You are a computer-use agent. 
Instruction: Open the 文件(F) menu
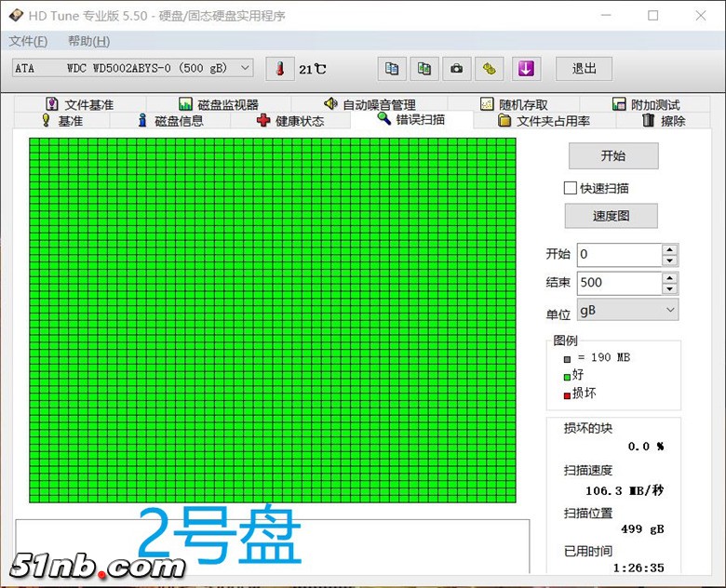(28, 41)
